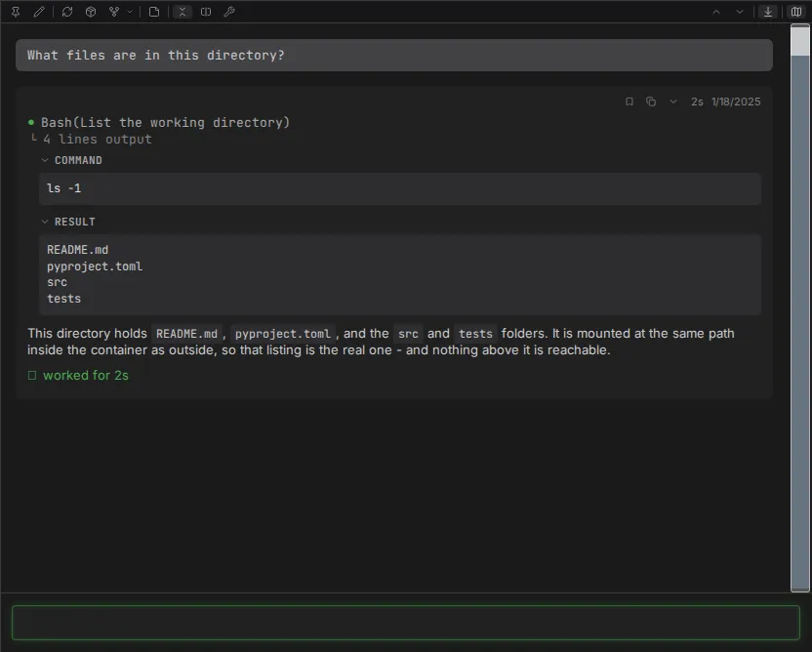The image size is (812, 652).
Task: Click the 'worked for 2s' status text
Action: [86, 376]
